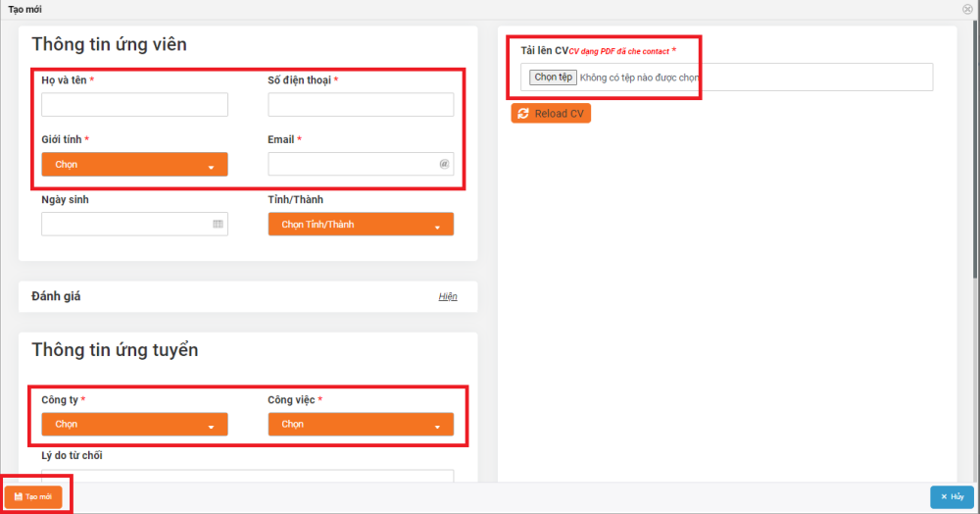Click the save icon on Tạo mới button
Screen dimensions: 980x514
pos(18,497)
